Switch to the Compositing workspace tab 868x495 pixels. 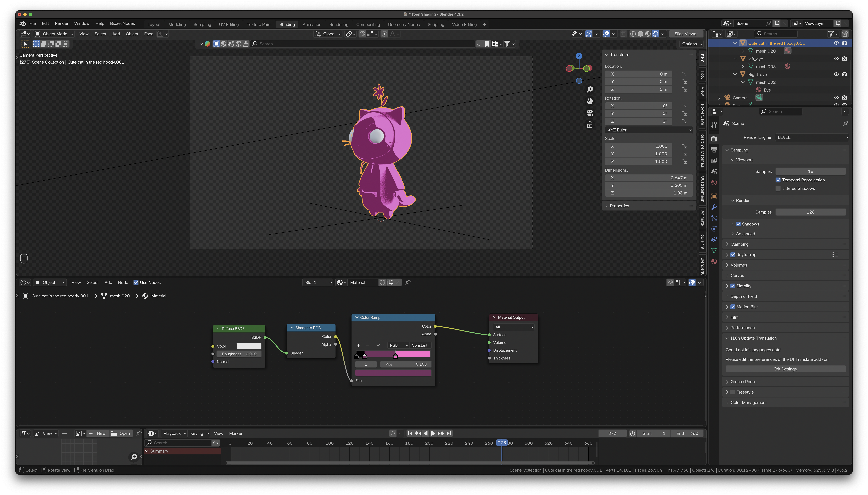(x=368, y=24)
